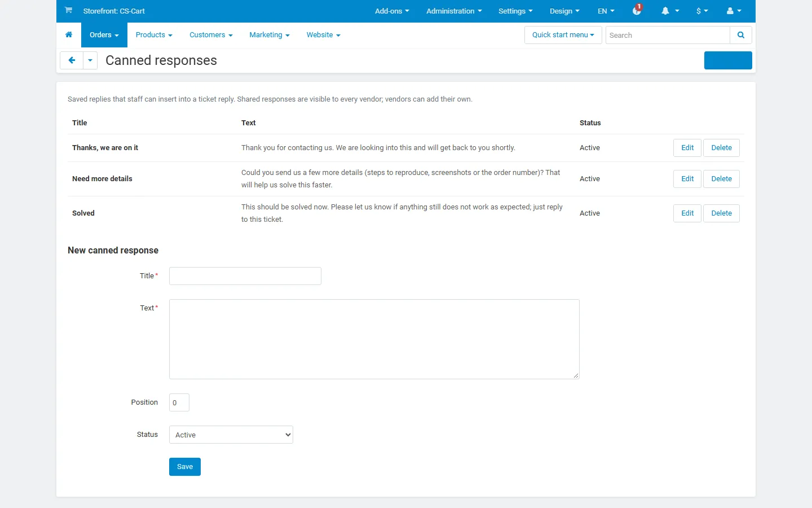Open the Design menu
The height and width of the screenshot is (508, 812).
[x=564, y=11]
